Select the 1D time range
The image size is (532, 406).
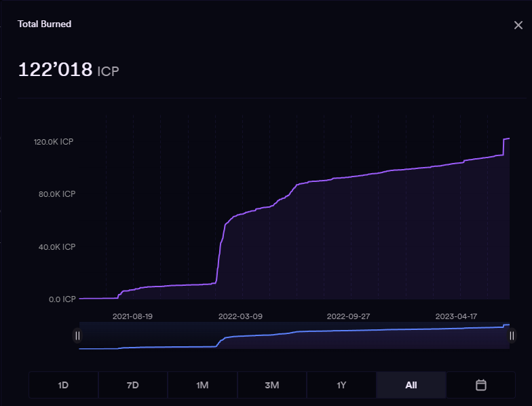[63, 385]
